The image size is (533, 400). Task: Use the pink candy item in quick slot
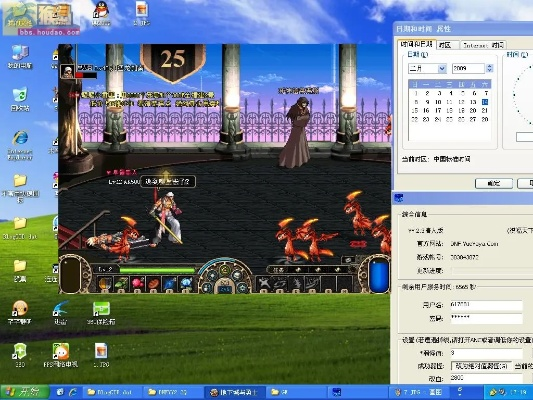[137, 284]
